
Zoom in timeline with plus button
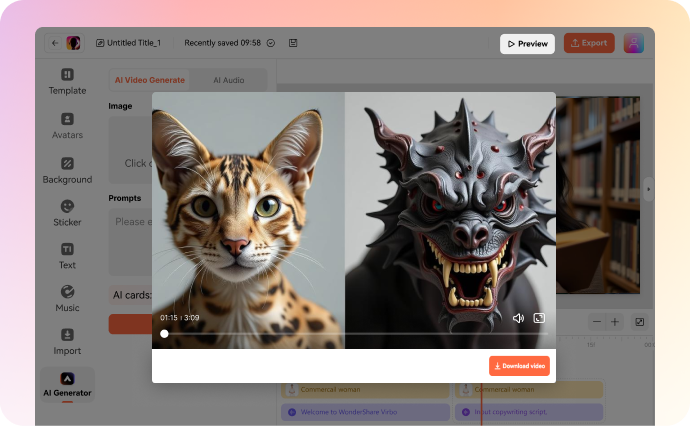615,322
